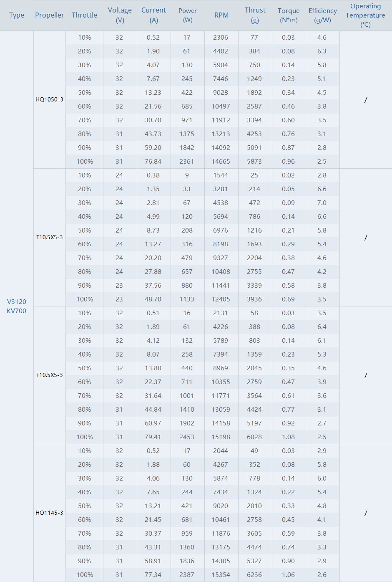Click the Type column header
Image resolution: width=392 pixels, height=582 pixels.
[x=17, y=15]
